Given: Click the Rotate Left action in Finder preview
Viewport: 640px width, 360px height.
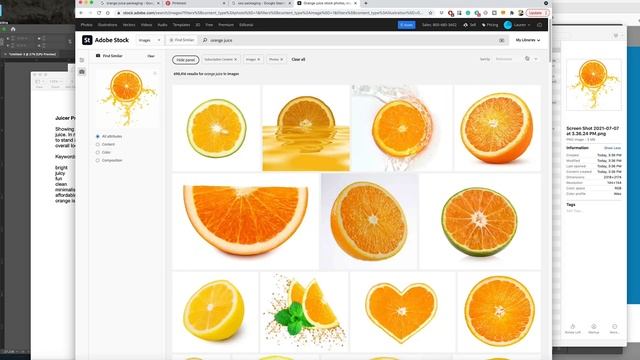Looking at the screenshot, I should tap(573, 329).
